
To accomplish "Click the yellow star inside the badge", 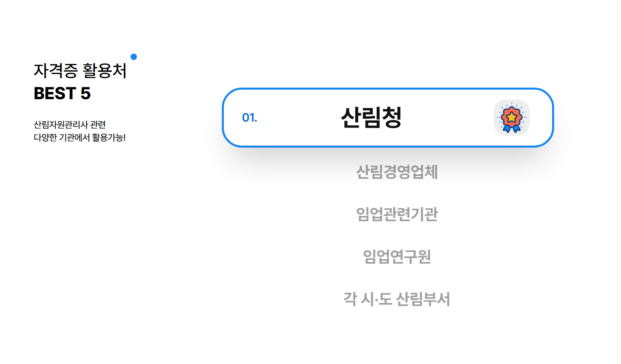I will [512, 117].
